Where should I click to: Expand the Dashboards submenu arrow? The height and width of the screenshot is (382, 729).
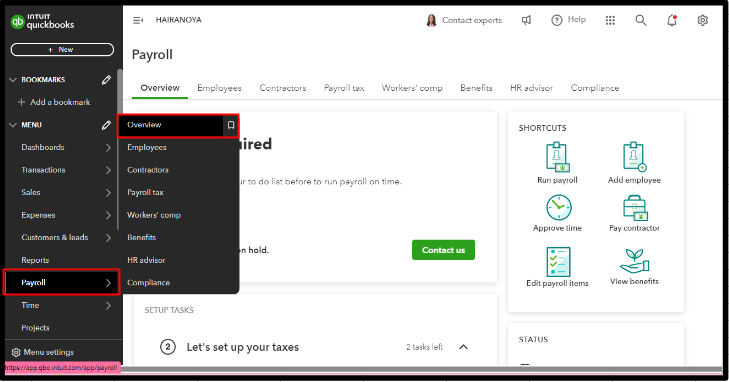[x=108, y=147]
